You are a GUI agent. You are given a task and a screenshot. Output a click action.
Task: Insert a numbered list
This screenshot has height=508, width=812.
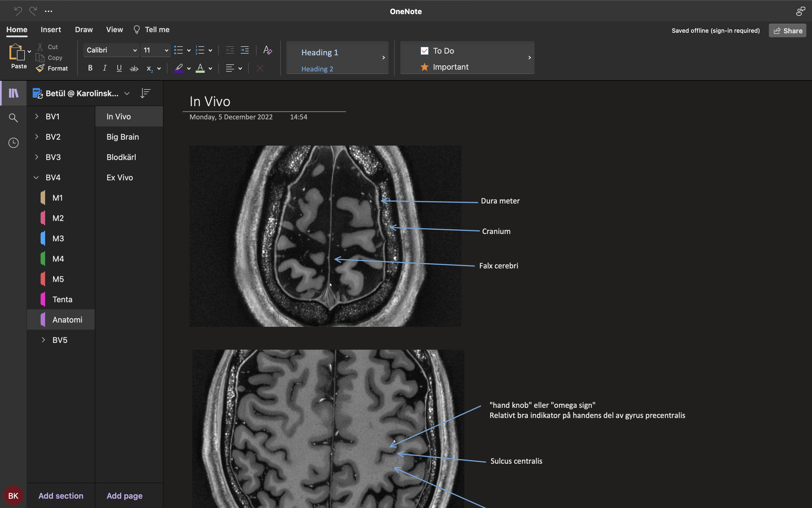[200, 50]
